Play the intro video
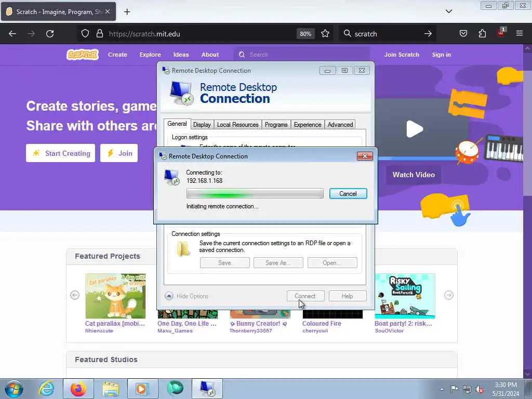The height and width of the screenshot is (399, 532). click(x=415, y=129)
